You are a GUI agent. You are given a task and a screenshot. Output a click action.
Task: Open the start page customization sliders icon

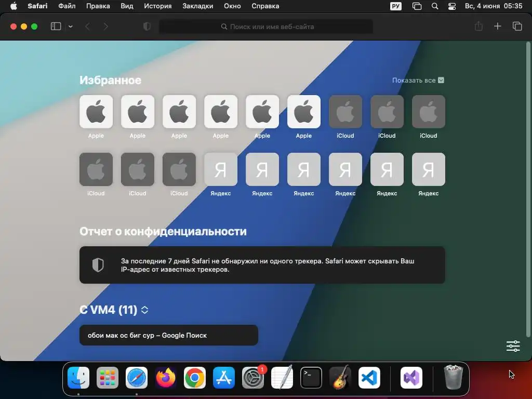click(x=513, y=346)
